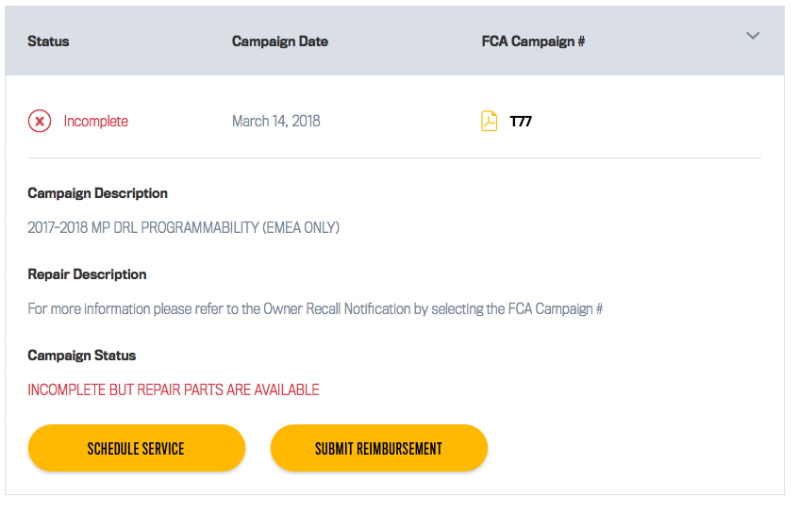The width and height of the screenshot is (799, 514).
Task: Click the Campaign Description heading
Action: [x=97, y=193]
